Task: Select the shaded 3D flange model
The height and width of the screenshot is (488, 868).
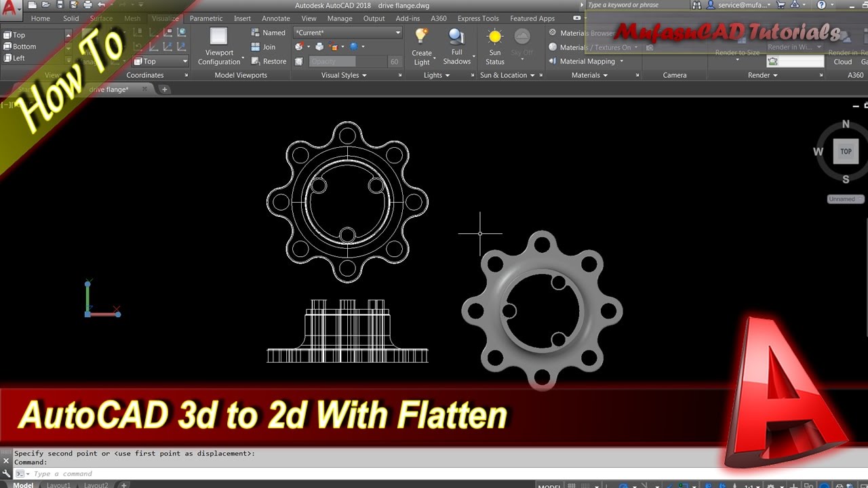Action: [x=542, y=312]
